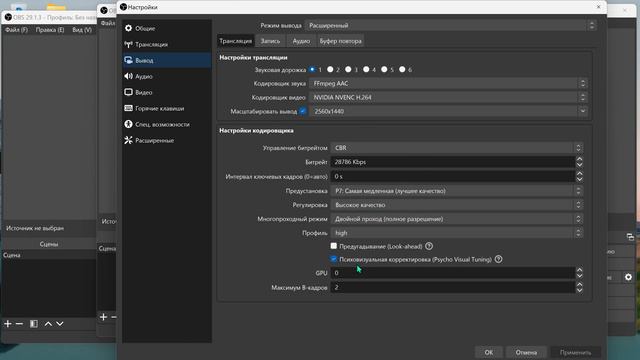Click the ОК button
640x360 pixels.
[x=489, y=352]
